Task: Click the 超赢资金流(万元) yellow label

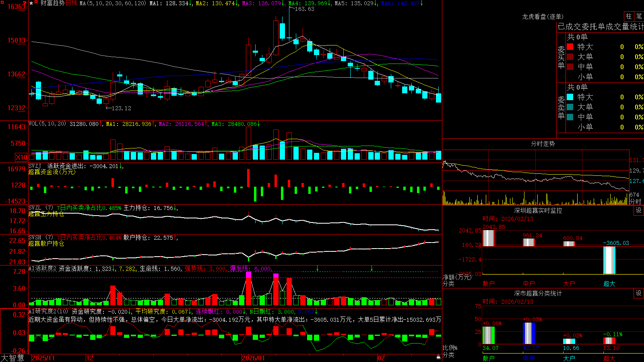Action: coord(52,172)
